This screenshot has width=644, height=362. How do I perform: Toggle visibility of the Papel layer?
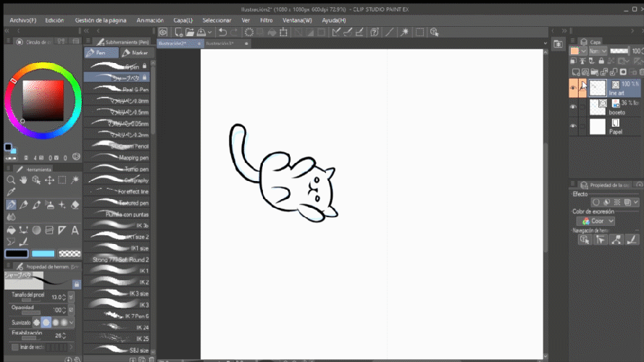573,126
